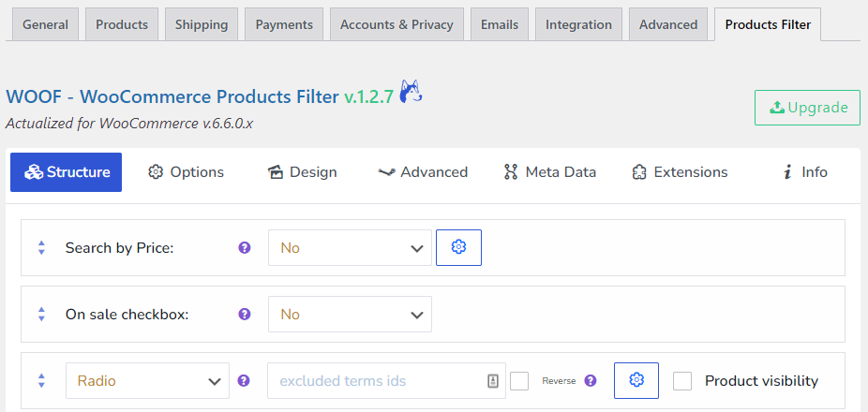
Task: Open the WOOF Advanced section
Action: coord(423,172)
